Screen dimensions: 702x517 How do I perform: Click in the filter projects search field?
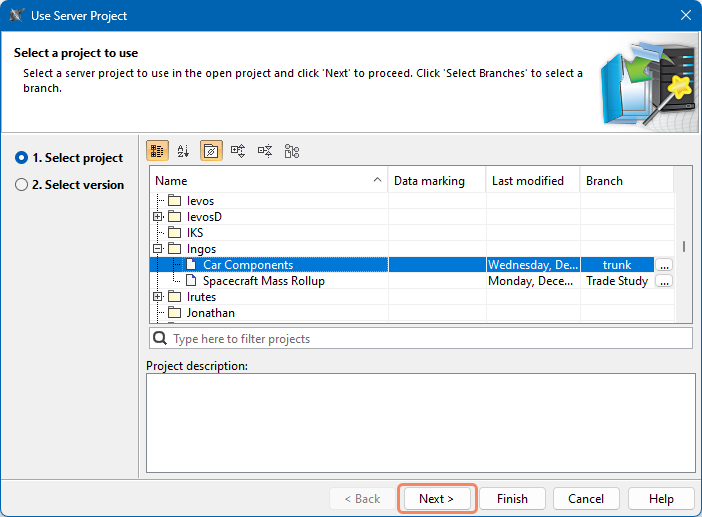tap(421, 338)
